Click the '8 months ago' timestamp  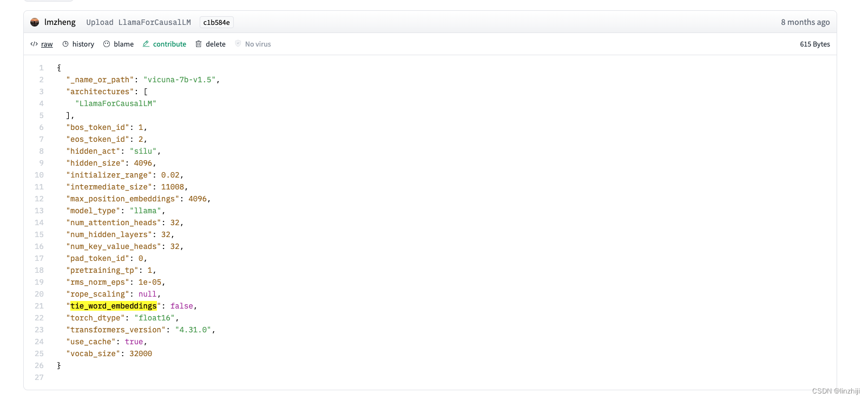(805, 22)
